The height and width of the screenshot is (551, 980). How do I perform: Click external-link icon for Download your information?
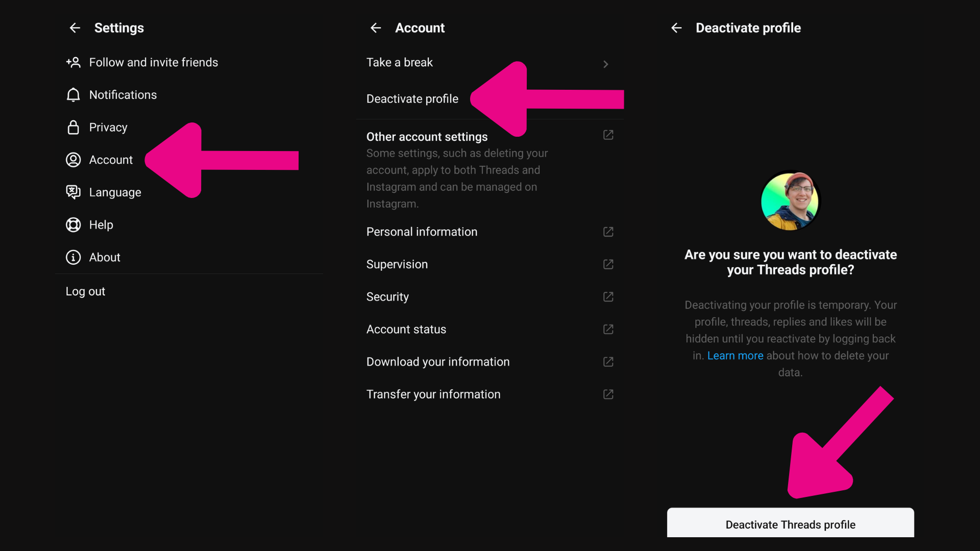[608, 362]
